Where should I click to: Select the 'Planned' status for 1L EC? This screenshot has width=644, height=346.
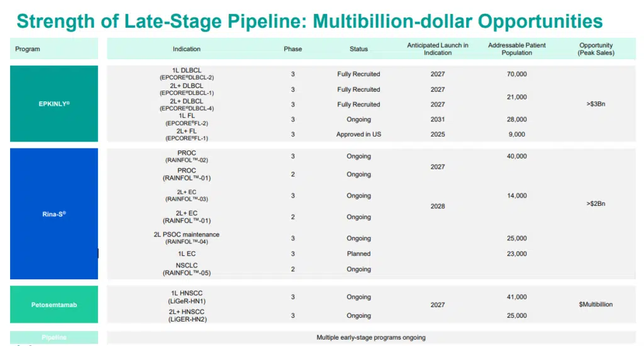(x=358, y=254)
